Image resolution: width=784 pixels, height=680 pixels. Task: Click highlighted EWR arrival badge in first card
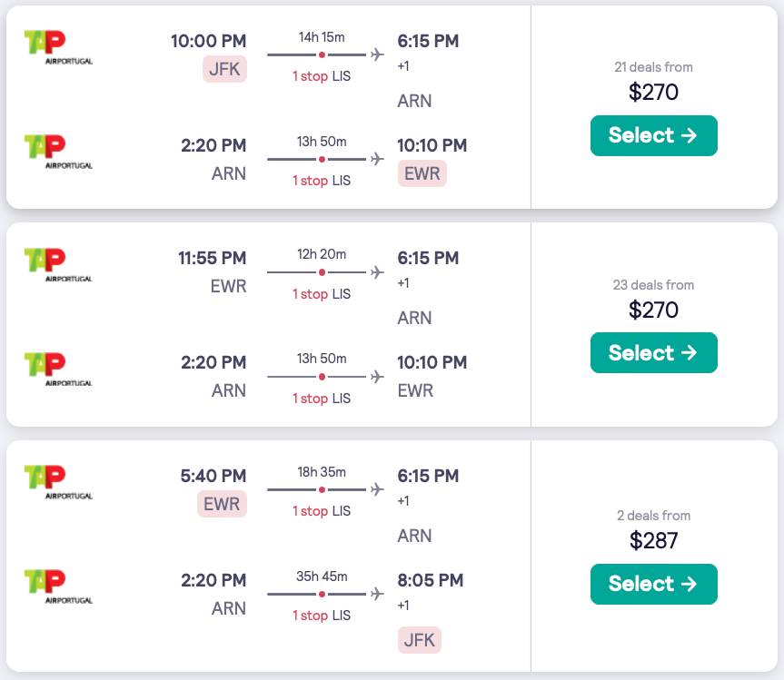point(422,173)
